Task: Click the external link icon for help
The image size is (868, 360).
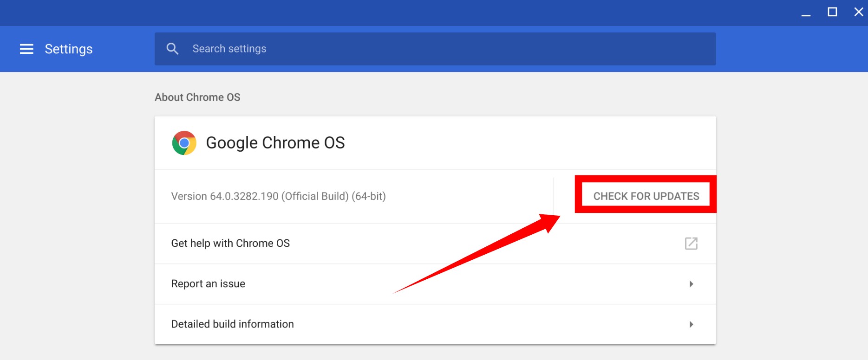Action: (691, 244)
